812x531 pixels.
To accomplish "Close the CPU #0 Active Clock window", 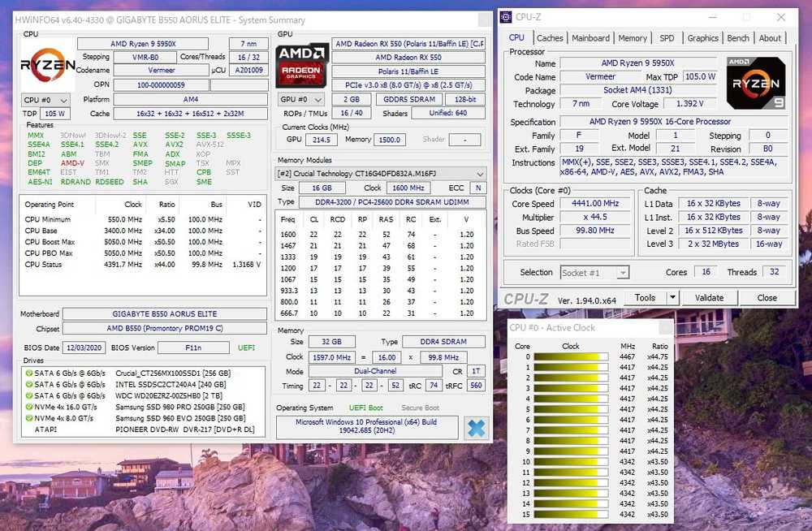I will 666,327.
